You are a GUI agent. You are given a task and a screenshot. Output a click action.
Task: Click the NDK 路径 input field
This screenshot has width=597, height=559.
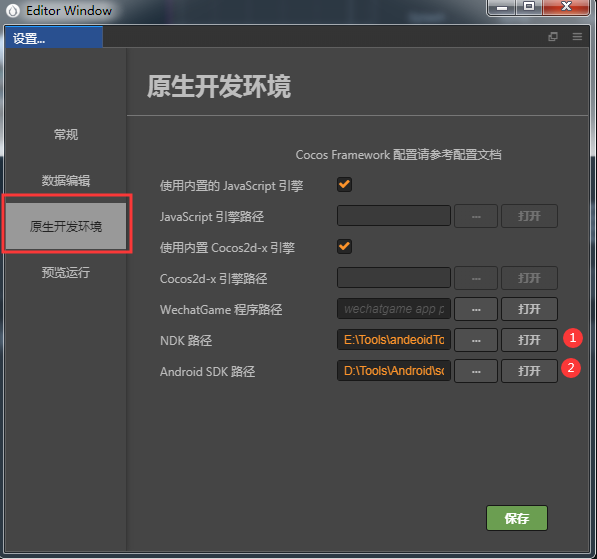point(394,340)
